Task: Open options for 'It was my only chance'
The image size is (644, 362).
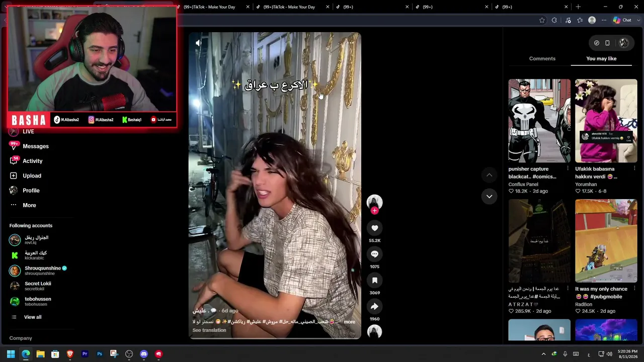Action: coord(634,289)
